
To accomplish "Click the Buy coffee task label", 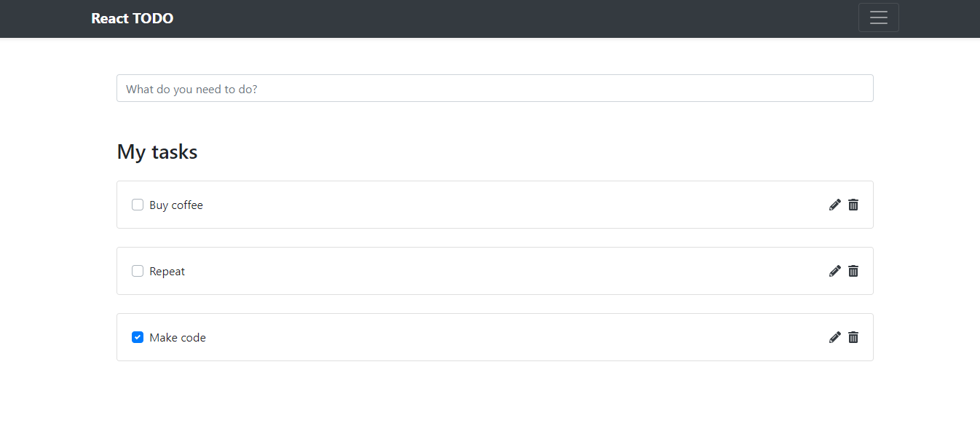I will [x=175, y=205].
